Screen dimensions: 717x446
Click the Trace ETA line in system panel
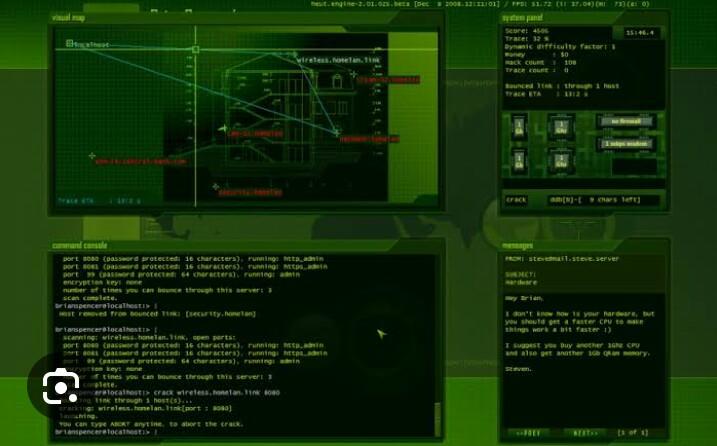tap(546, 94)
